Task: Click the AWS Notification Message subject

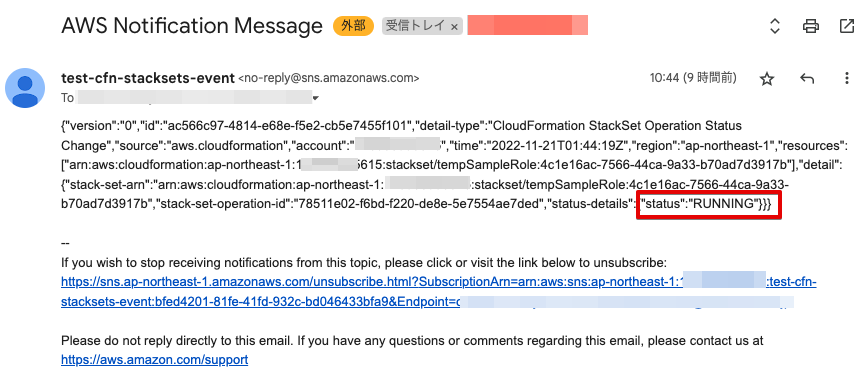Action: [x=192, y=26]
